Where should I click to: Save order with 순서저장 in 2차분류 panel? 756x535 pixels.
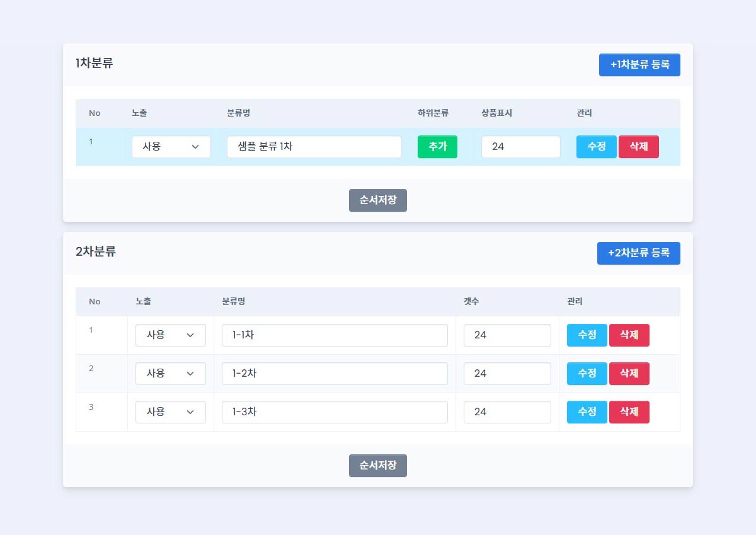(377, 466)
